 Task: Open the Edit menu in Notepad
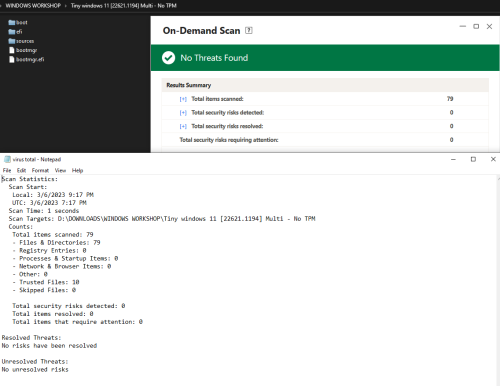coord(21,170)
